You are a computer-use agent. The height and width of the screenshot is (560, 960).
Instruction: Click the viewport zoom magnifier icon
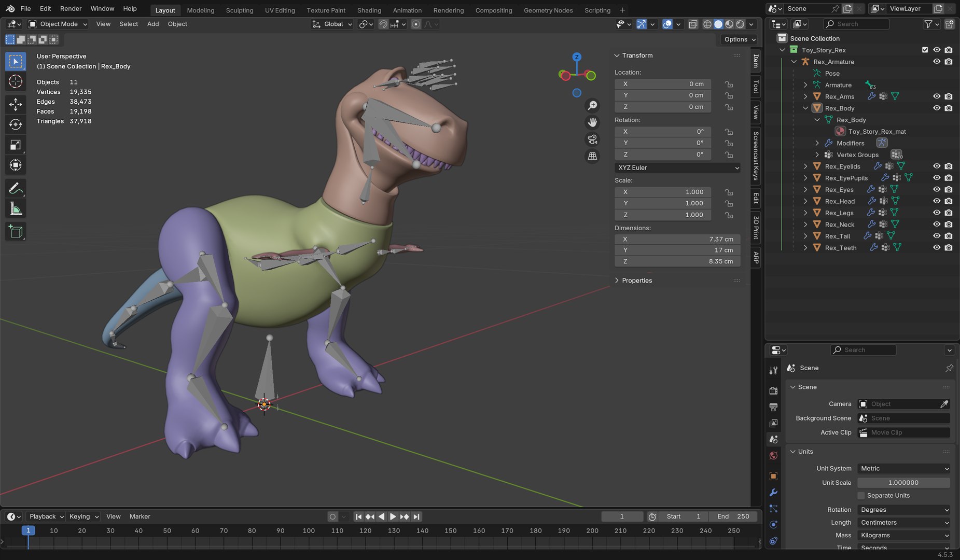click(x=592, y=105)
